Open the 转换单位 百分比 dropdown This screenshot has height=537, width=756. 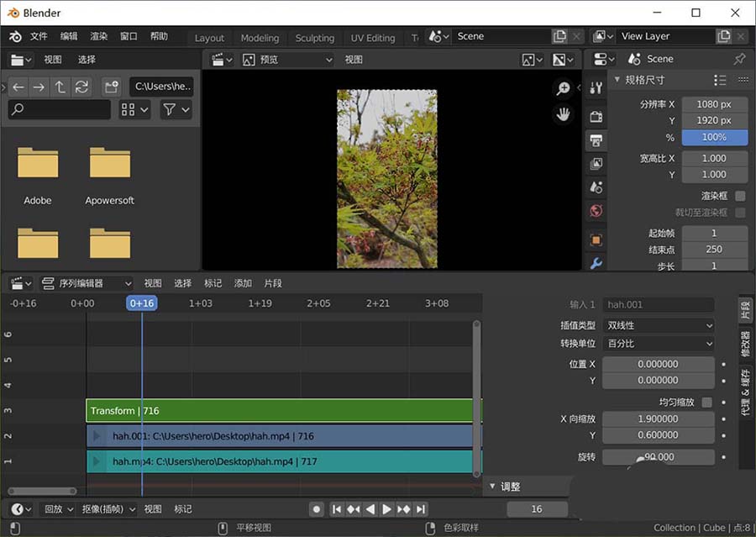click(659, 344)
